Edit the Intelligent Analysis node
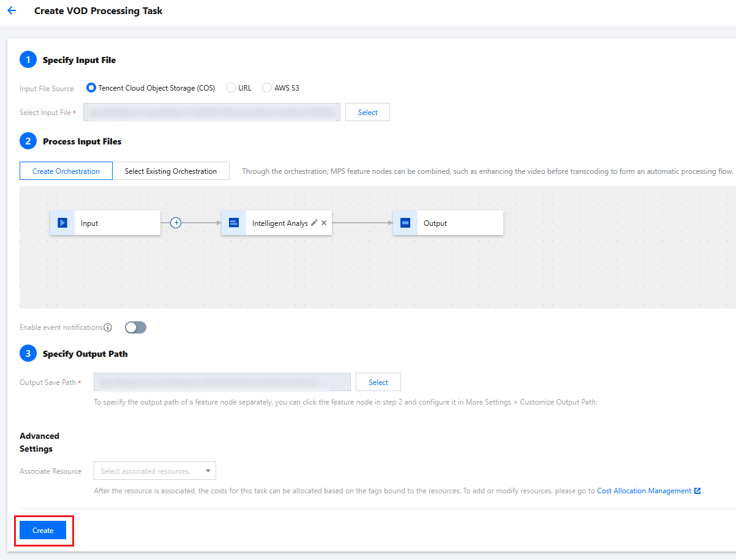This screenshot has width=736, height=560. [314, 223]
